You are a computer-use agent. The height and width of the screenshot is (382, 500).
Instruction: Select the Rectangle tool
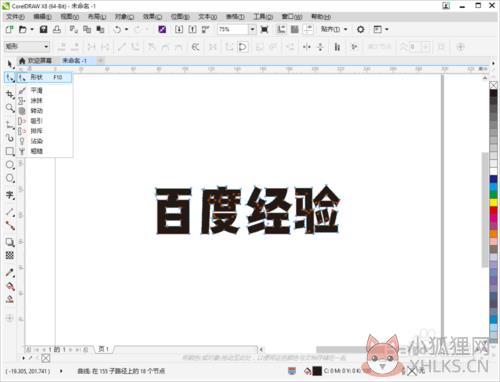10,151
